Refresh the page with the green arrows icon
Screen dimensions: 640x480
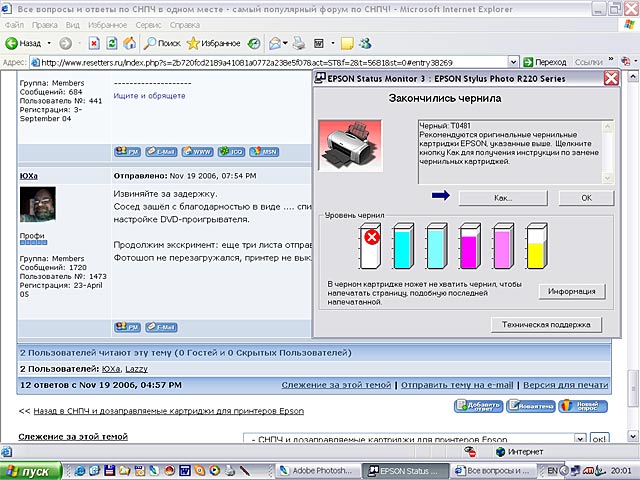click(112, 43)
